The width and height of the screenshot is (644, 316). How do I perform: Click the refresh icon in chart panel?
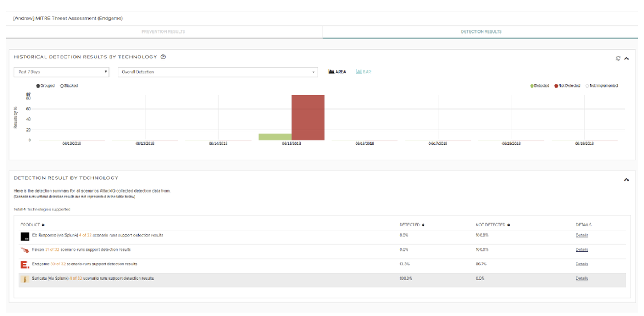pos(618,58)
